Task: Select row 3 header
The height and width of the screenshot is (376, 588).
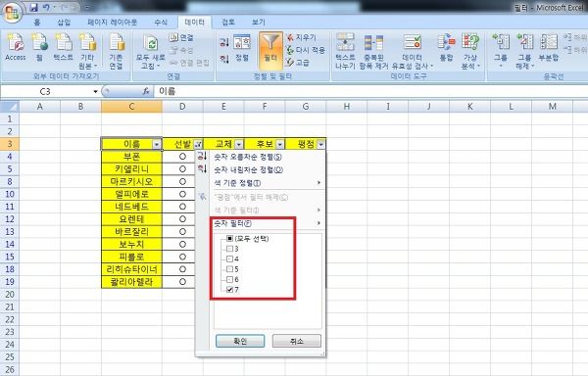Action: tap(10, 144)
